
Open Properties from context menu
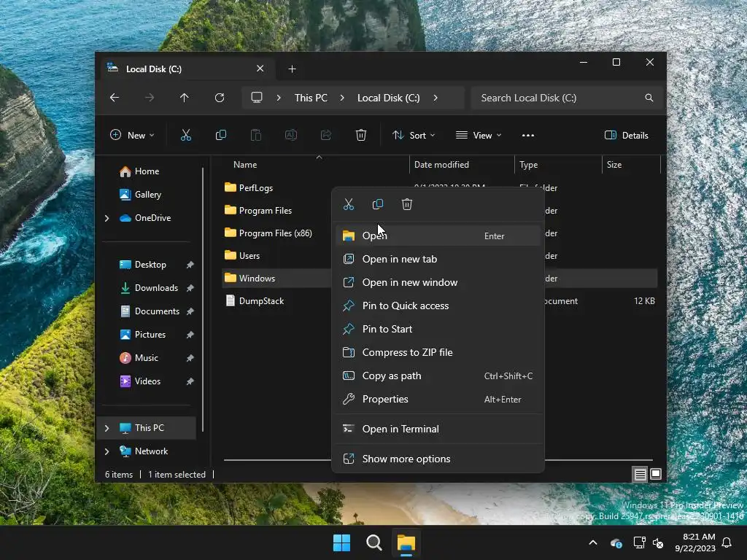click(438, 399)
